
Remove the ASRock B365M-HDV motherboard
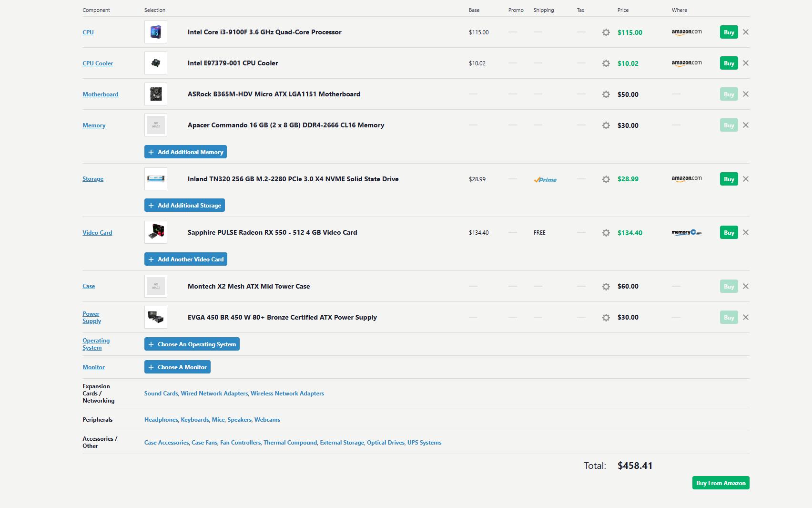[746, 94]
